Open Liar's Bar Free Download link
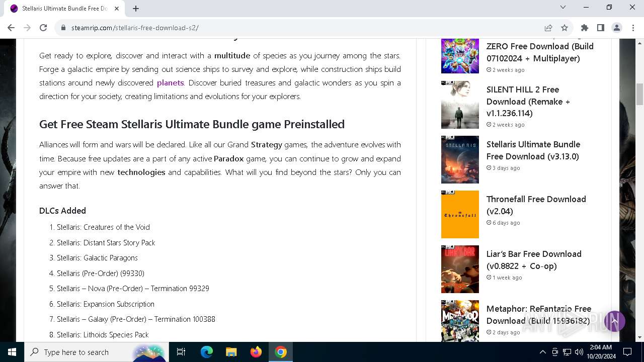Image resolution: width=644 pixels, height=362 pixels. (x=534, y=259)
